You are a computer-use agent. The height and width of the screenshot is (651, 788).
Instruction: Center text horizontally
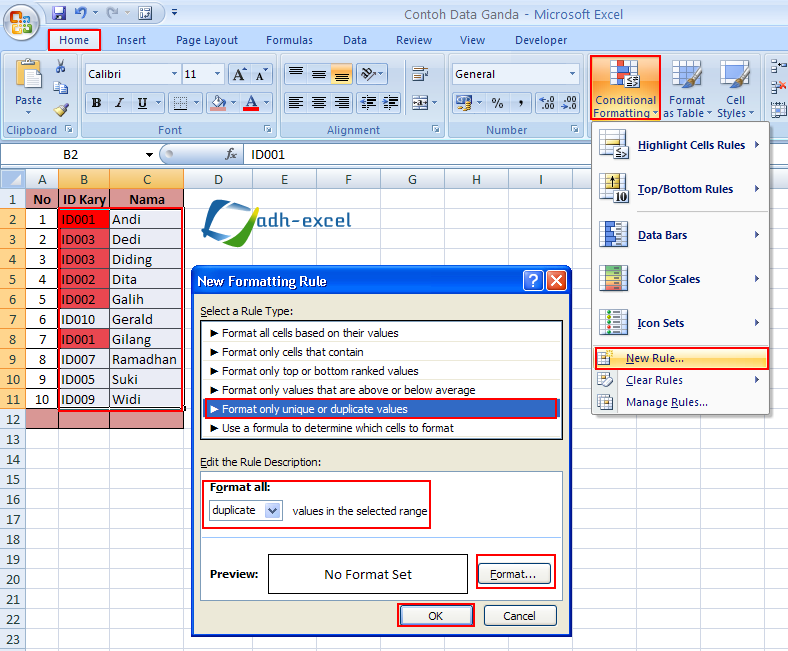point(319,103)
